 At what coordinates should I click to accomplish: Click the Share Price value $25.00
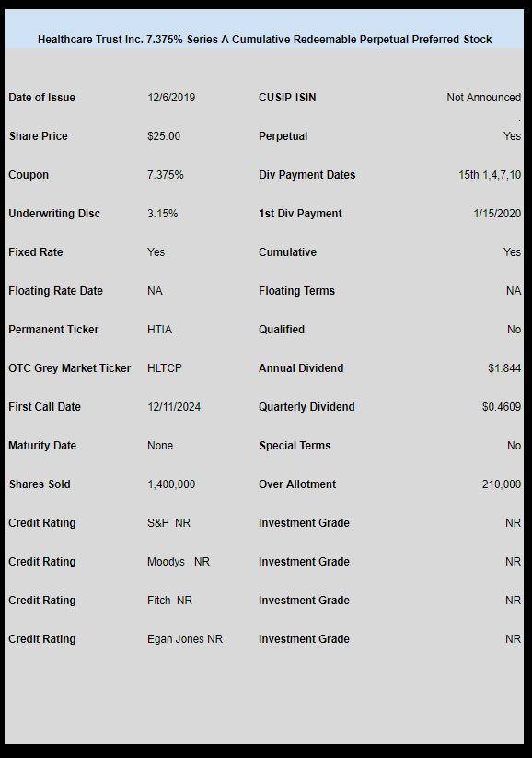(x=164, y=136)
